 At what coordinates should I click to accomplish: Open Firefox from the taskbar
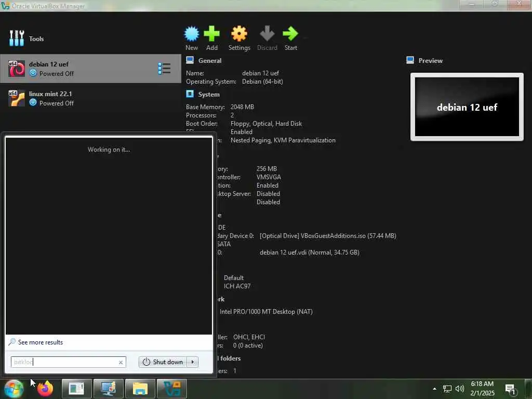coord(45,389)
